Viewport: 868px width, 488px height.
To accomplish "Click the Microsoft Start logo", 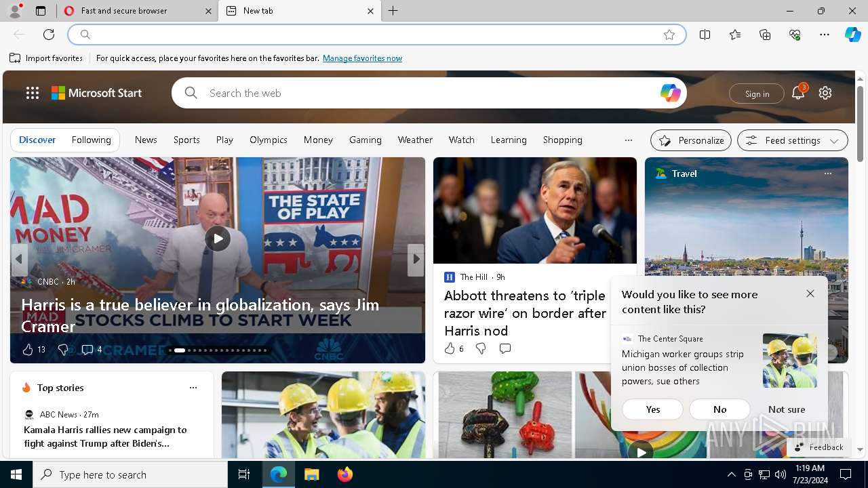I will click(x=96, y=93).
